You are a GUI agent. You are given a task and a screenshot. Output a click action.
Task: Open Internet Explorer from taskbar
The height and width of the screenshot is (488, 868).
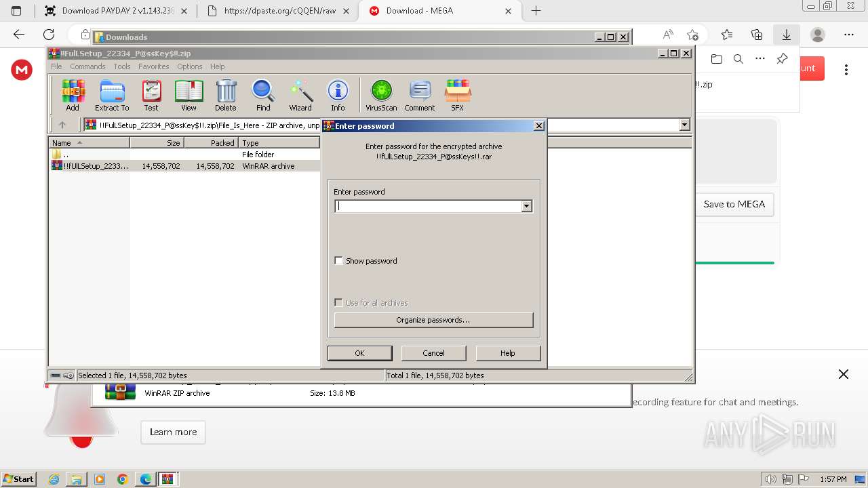(x=54, y=479)
